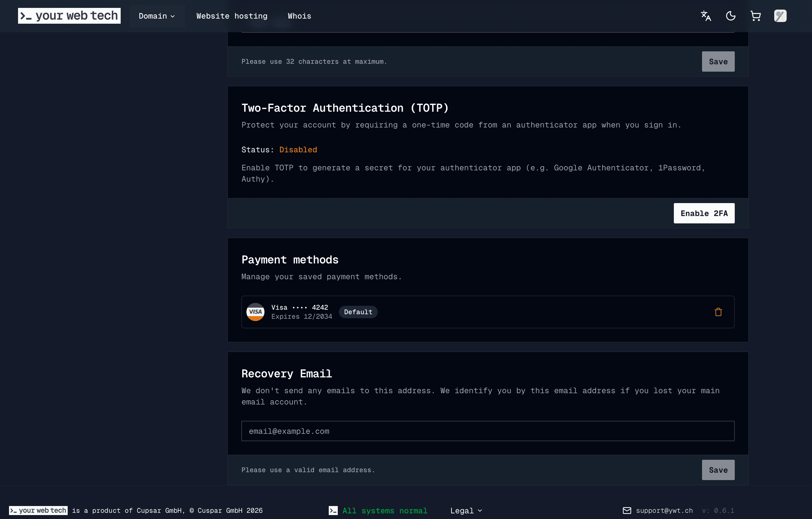Delete the Visa 4242 payment method
812x519 pixels.
pos(718,312)
